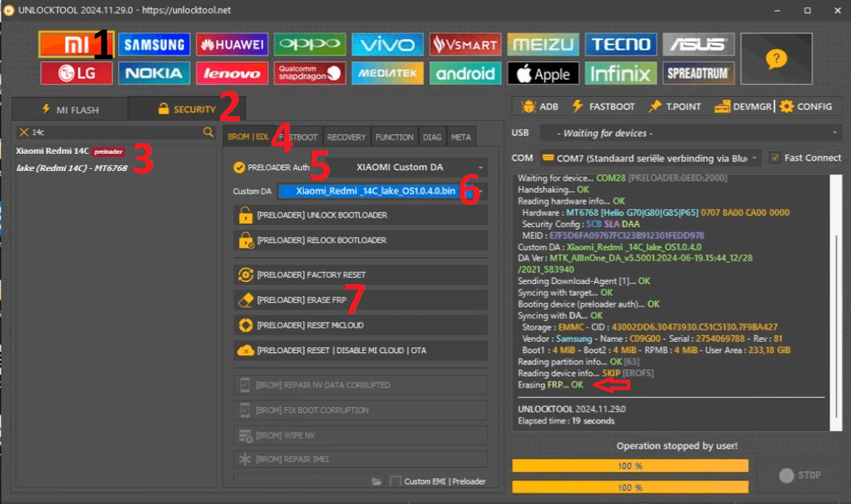Choose the Huawei brand logo

pyautogui.click(x=231, y=45)
